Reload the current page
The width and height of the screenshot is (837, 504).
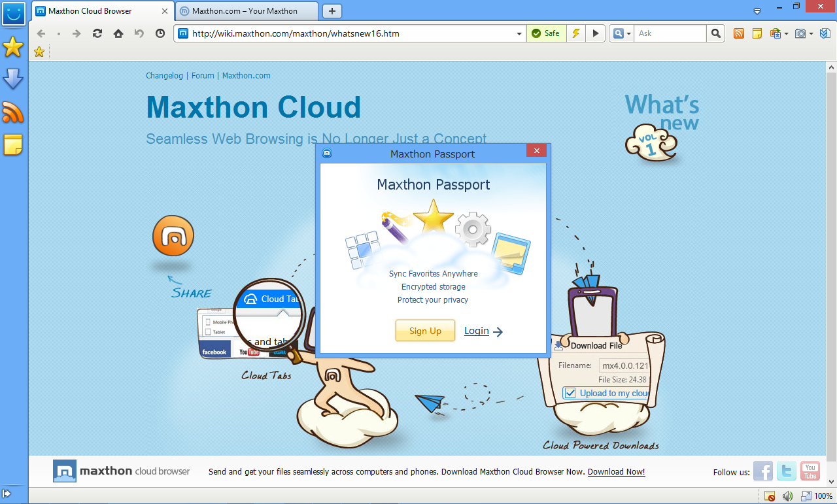97,33
